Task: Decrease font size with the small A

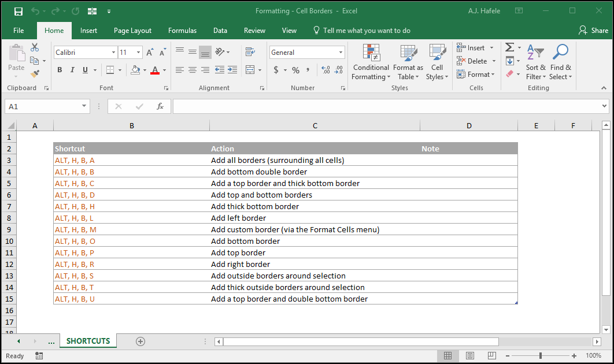Action: tap(162, 53)
